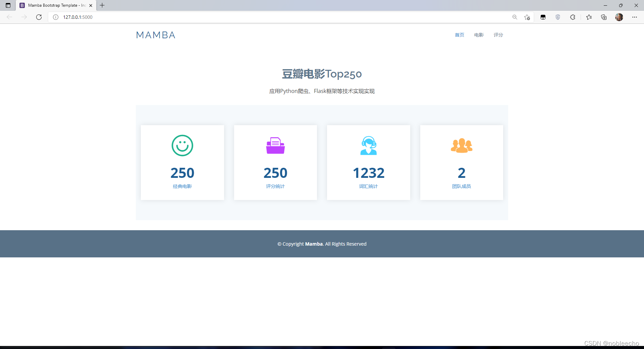644x349 pixels.
Task: Click the 首页 navigation item
Action: click(459, 35)
